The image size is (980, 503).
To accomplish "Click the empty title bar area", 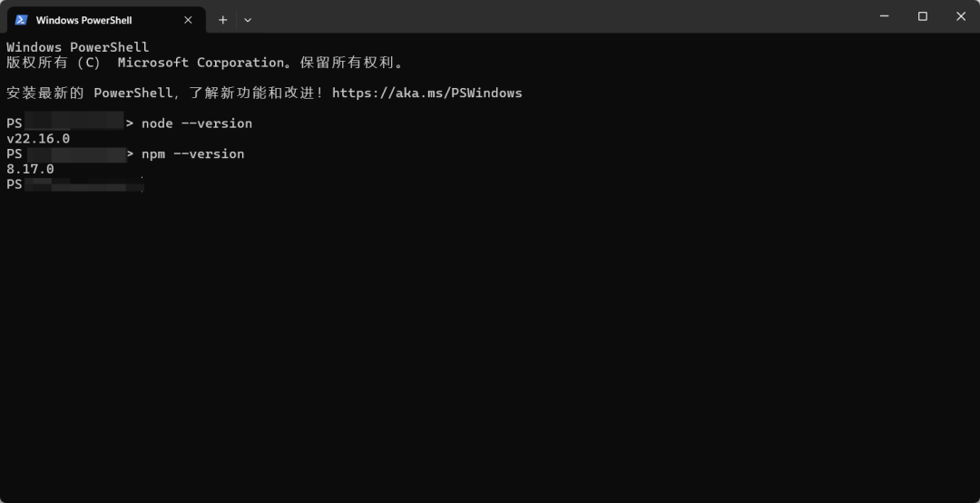I will [x=544, y=18].
